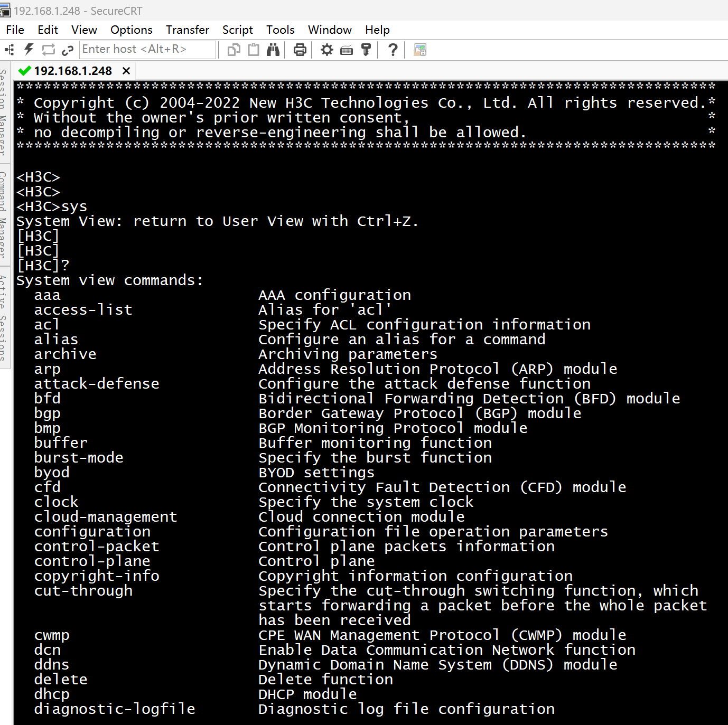This screenshot has height=725, width=728.
Task: Click the Quick Connect lightning icon
Action: point(29,50)
